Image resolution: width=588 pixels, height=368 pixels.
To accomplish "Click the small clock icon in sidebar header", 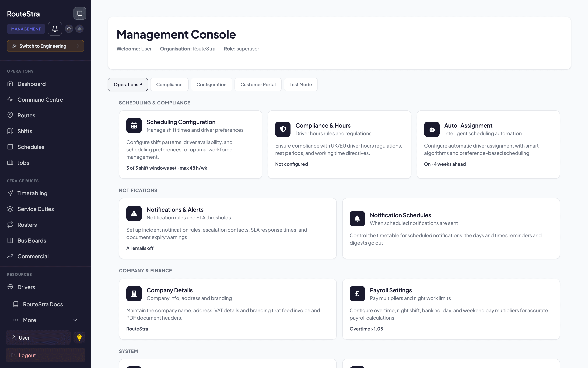I will tap(69, 29).
